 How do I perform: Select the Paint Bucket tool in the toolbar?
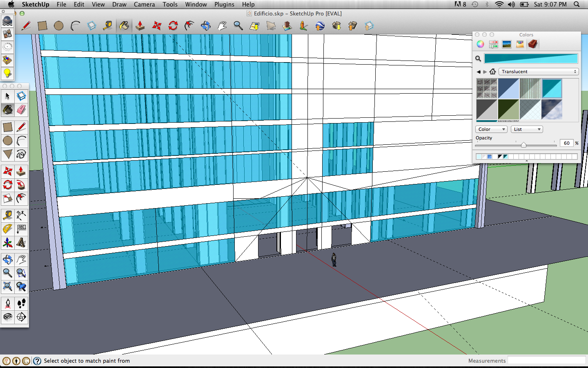pos(125,25)
